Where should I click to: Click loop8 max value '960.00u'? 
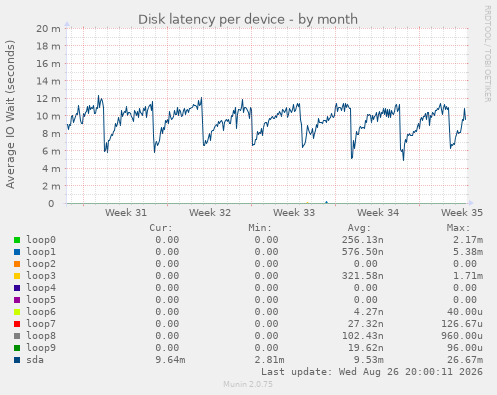tap(462, 336)
